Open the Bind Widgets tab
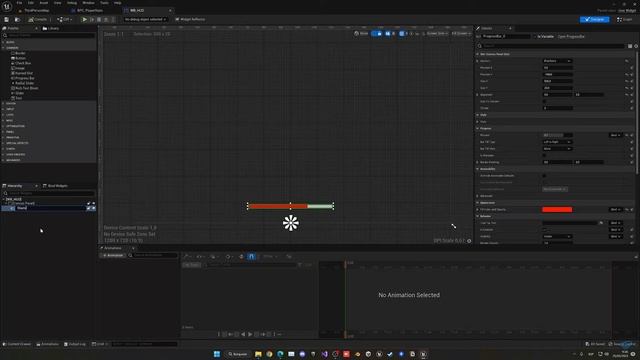 click(x=57, y=186)
